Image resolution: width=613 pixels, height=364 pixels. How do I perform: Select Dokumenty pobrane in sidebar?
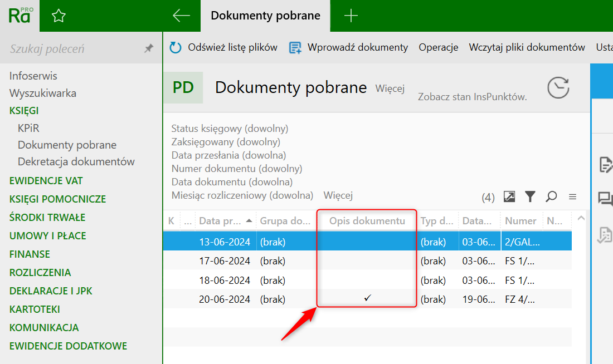pyautogui.click(x=67, y=145)
